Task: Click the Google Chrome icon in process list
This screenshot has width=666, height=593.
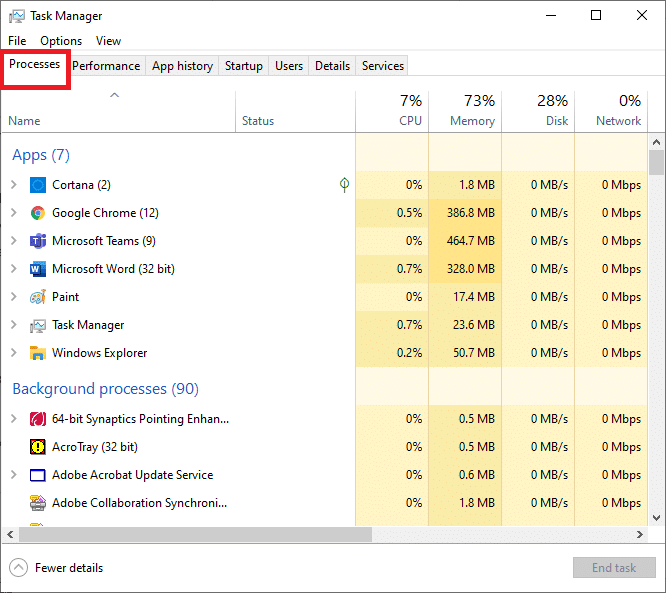Action: pyautogui.click(x=38, y=213)
